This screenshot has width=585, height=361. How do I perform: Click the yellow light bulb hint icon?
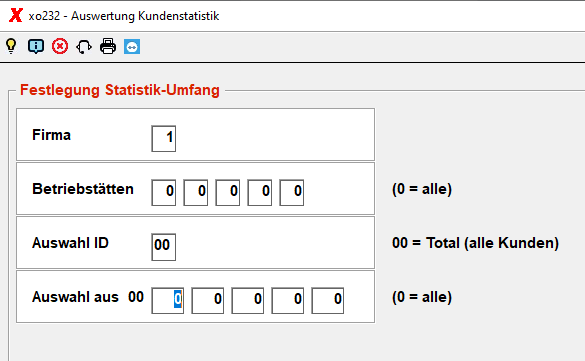coord(11,46)
